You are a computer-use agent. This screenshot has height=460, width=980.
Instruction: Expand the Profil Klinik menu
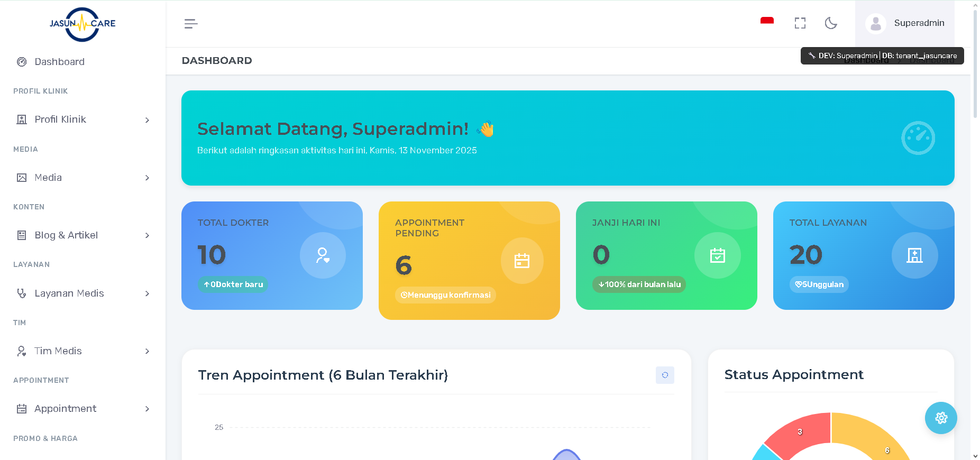click(x=83, y=119)
